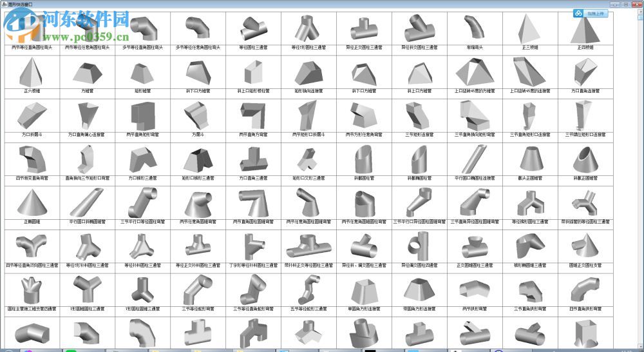Click the 三节直角矩形口连接管 label
This screenshot has height=352, width=644.
point(530,135)
